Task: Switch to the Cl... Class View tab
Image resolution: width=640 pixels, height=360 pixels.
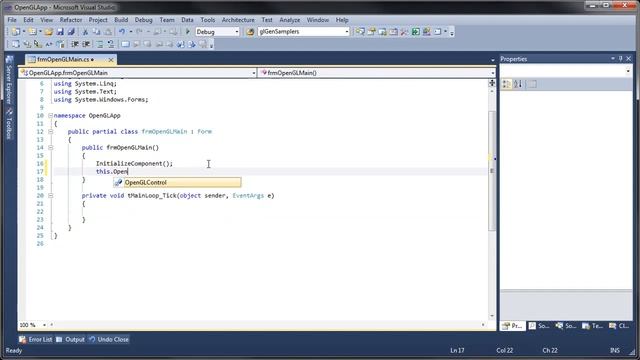Action: tap(619, 326)
